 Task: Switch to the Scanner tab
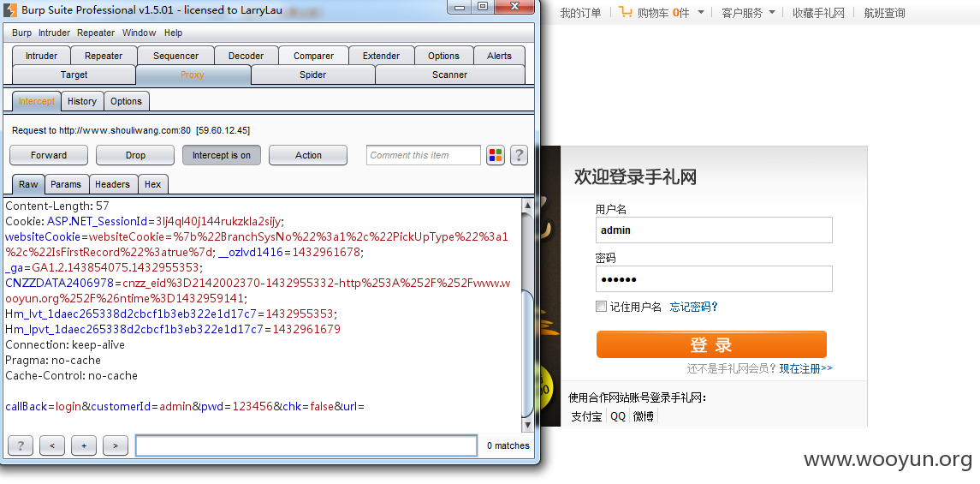click(450, 75)
